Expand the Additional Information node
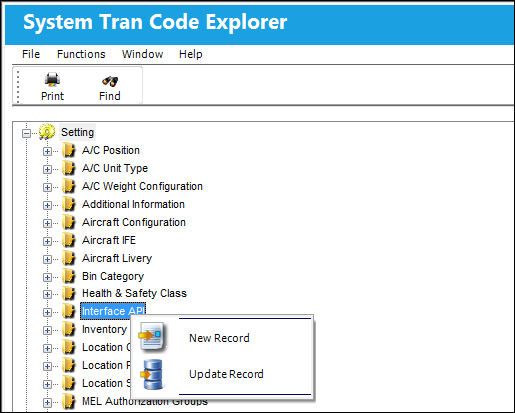515x413 pixels. point(47,205)
